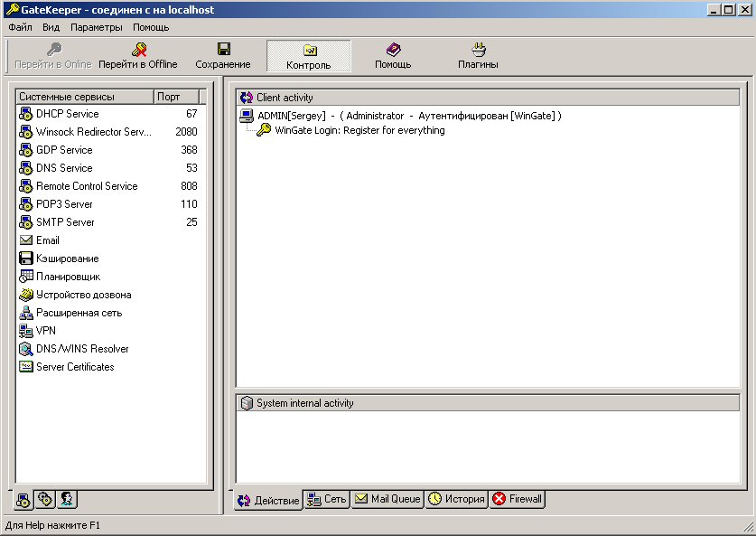The image size is (756, 536).
Task: Click the Кэширование disk icon
Action: [25, 259]
